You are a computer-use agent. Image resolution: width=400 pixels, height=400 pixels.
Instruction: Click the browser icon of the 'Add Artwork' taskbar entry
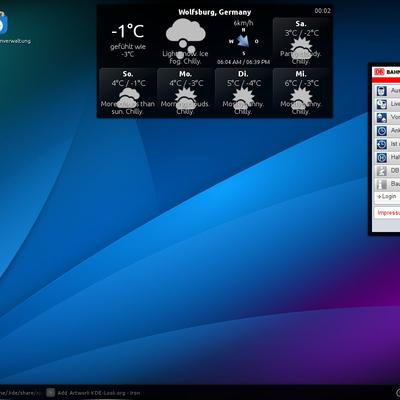pyautogui.click(x=50, y=393)
